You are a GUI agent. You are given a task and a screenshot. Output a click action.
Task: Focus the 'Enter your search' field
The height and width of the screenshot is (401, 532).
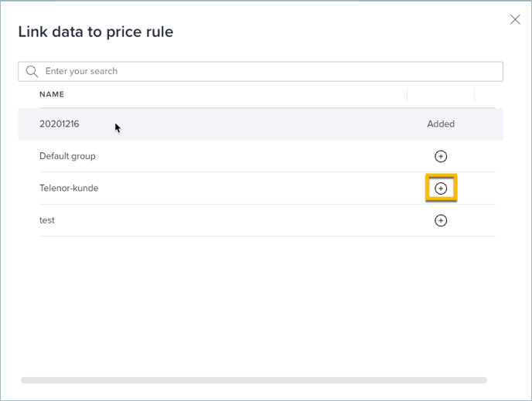[261, 71]
